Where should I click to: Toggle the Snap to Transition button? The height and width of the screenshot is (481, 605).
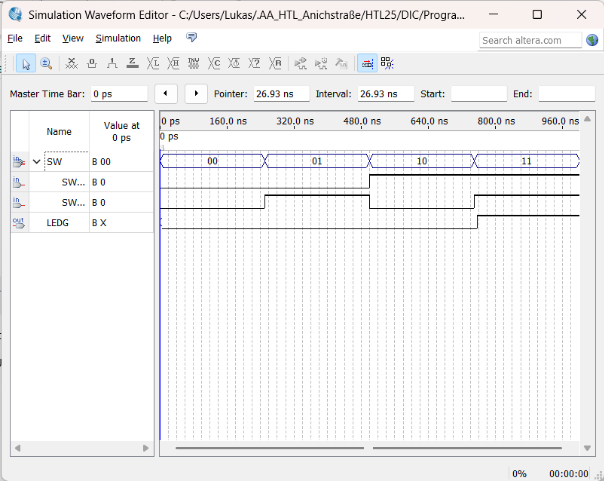[x=388, y=63]
